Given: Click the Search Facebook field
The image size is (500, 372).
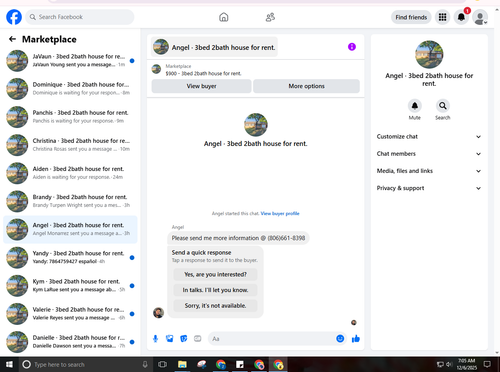Looking at the screenshot, I should (x=80, y=17).
